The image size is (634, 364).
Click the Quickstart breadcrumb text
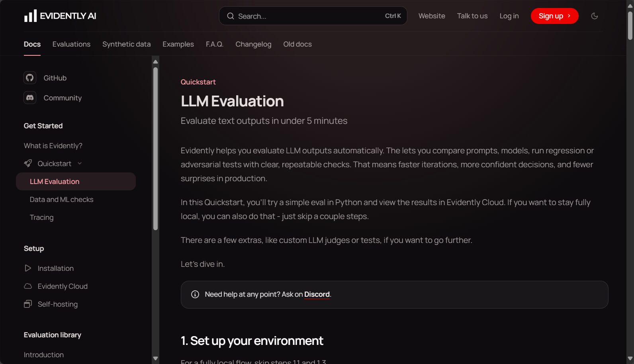pyautogui.click(x=198, y=82)
